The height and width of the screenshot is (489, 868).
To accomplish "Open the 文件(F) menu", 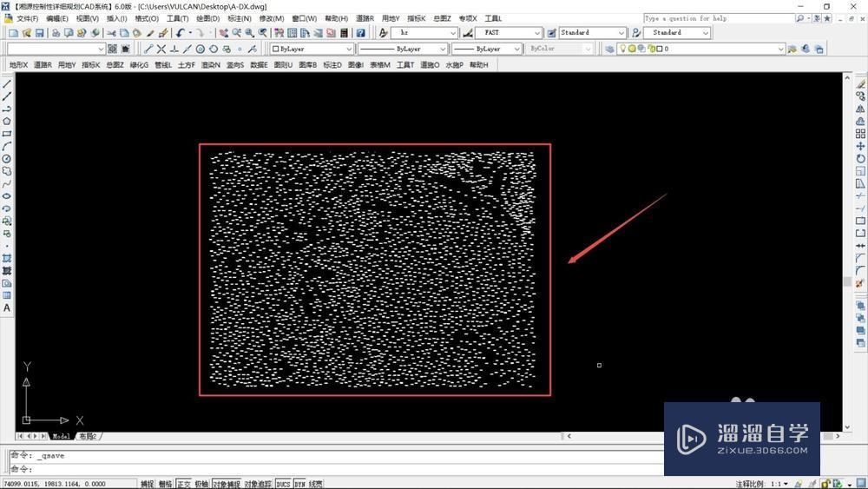I will click(27, 18).
